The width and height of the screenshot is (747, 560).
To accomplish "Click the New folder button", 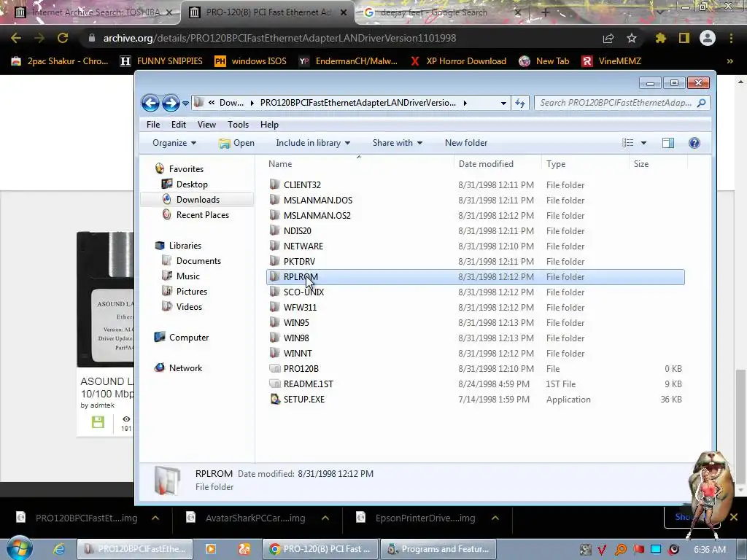I will (x=466, y=143).
